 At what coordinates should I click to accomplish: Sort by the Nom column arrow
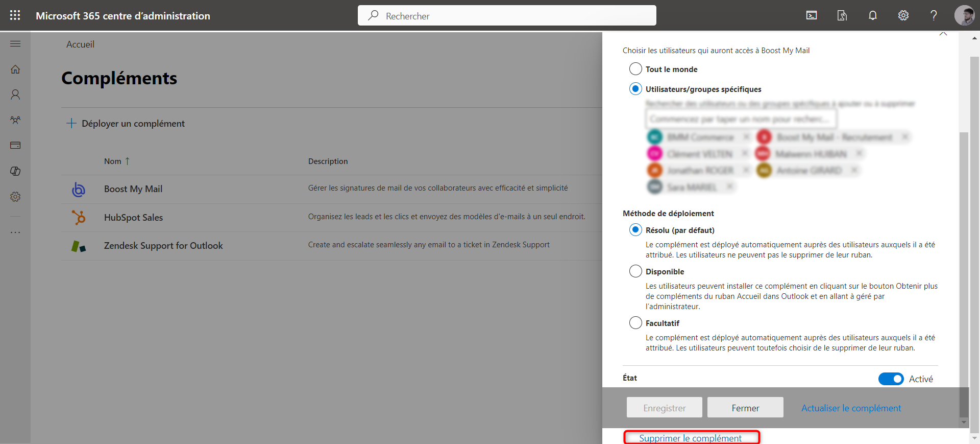[128, 161]
